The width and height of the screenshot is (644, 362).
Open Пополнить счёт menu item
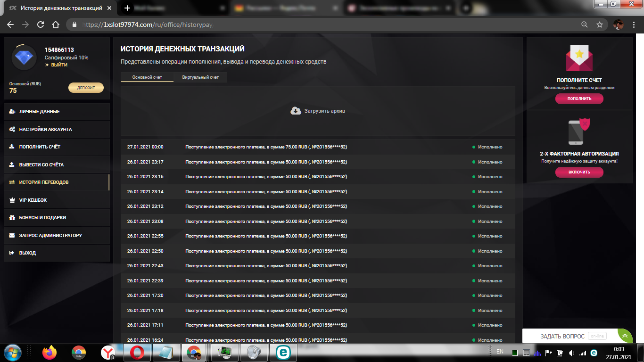click(x=57, y=147)
